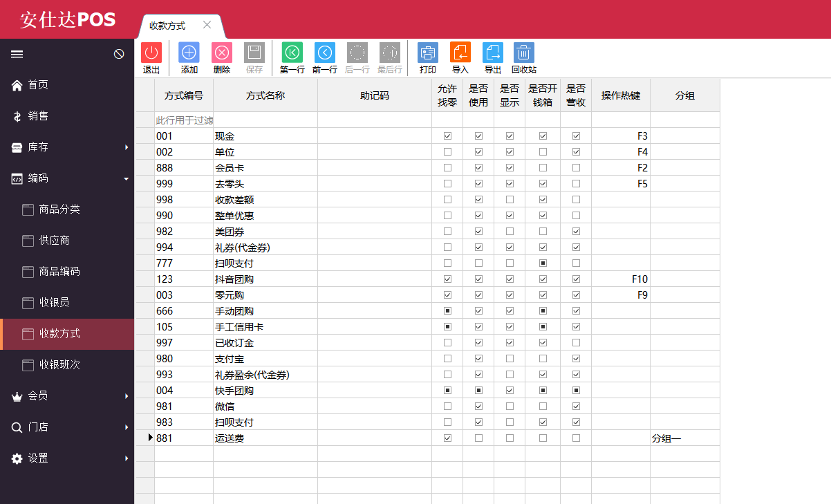
Task: Toggle 是否显示 checkbox for 支付宝 row
Action: [x=510, y=358]
